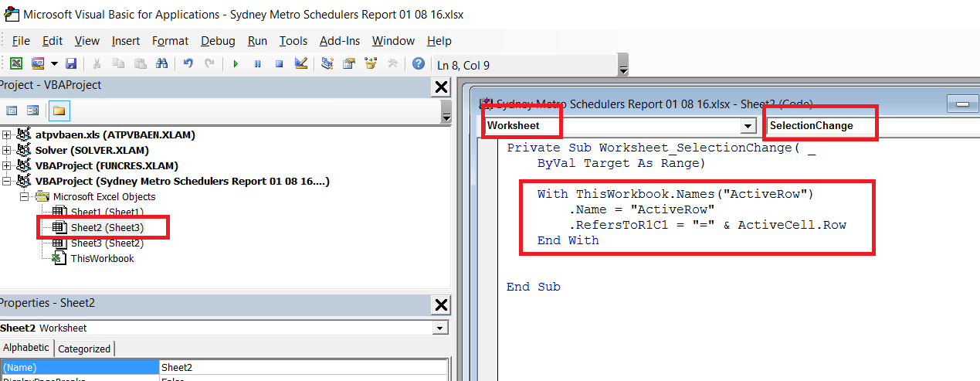Select Sheet1 (Sheet1) in project tree
This screenshot has width=980, height=381.
pyautogui.click(x=107, y=212)
